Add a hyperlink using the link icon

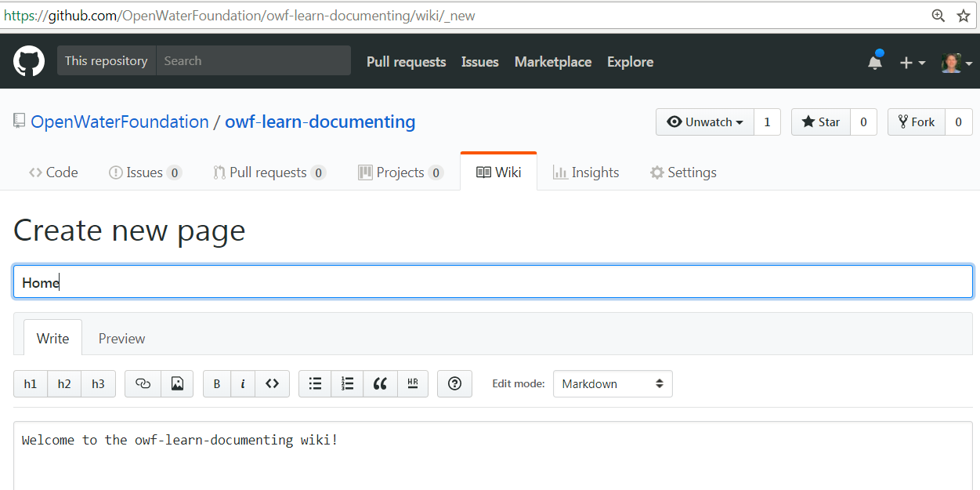tap(143, 383)
